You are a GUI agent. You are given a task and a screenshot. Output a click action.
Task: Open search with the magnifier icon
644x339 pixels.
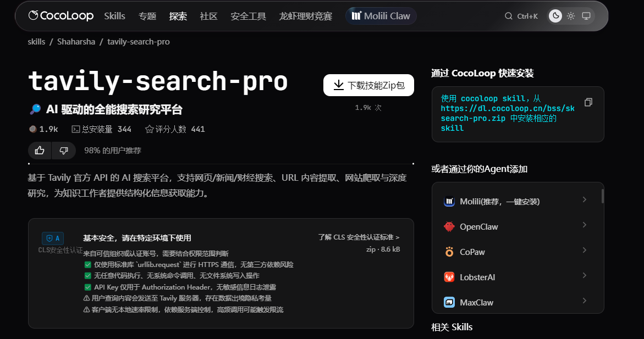(x=509, y=16)
